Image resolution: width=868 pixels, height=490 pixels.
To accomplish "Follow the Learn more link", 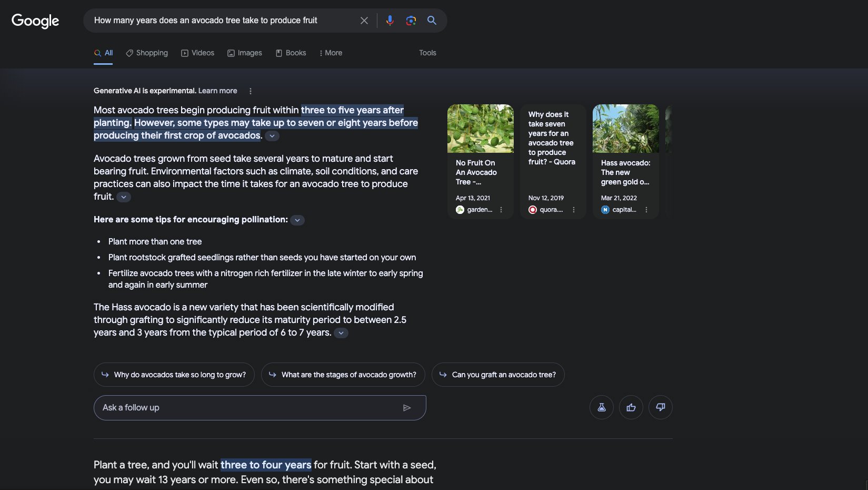I will [217, 91].
